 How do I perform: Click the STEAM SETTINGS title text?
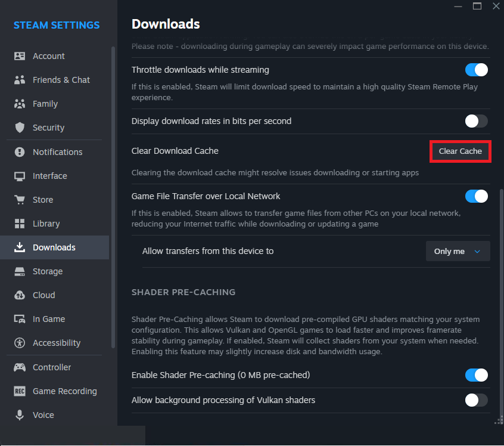(57, 25)
